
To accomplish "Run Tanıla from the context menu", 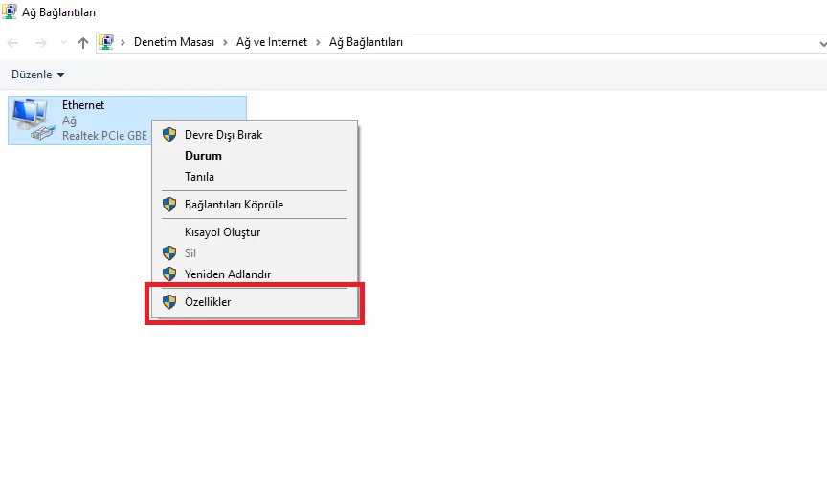I will pyautogui.click(x=199, y=177).
